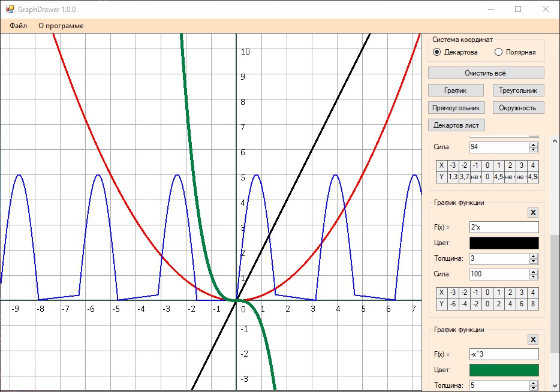Click the side panel scrollbar thumb

555,294
